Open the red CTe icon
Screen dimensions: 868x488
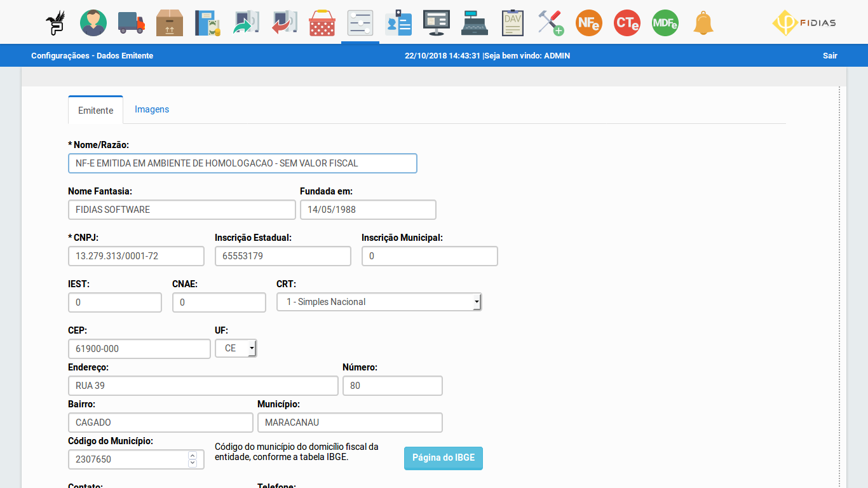click(x=627, y=23)
